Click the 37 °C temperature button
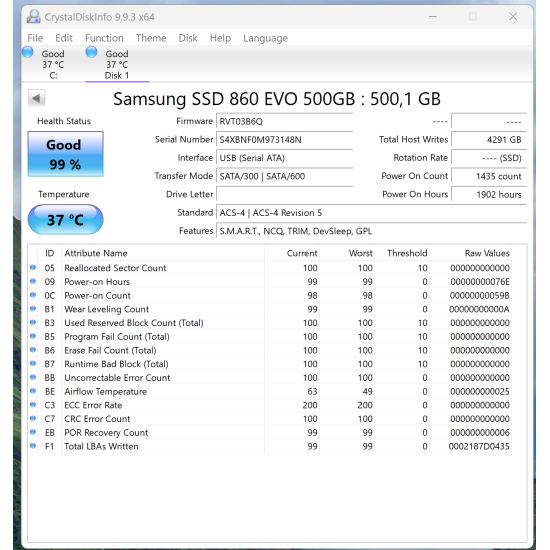 (65, 220)
